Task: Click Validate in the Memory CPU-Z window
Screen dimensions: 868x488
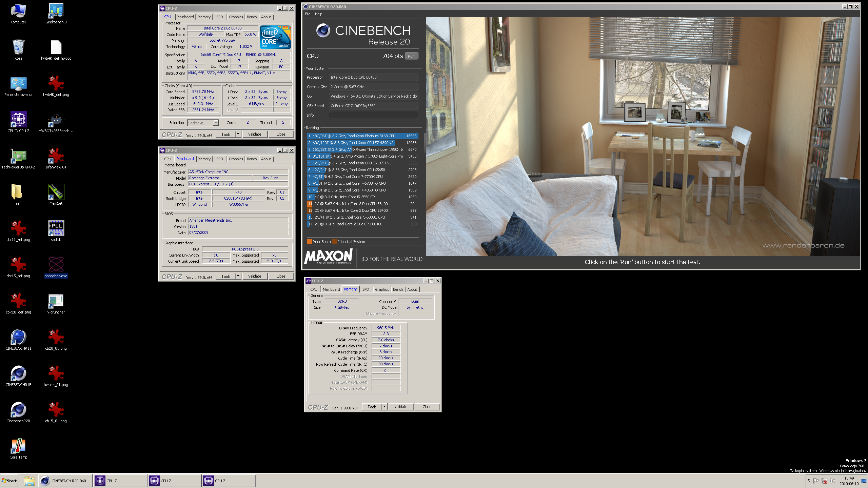Action: click(x=401, y=407)
